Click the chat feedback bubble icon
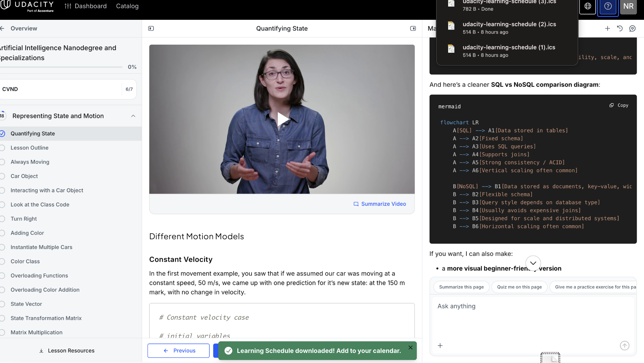This screenshot has height=363, width=644. coord(632,28)
